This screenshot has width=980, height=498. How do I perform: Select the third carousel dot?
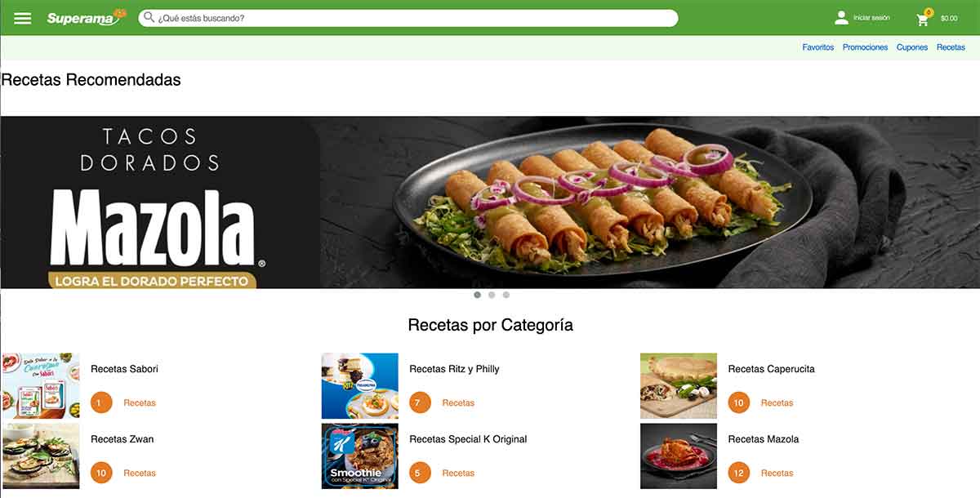[x=506, y=296]
